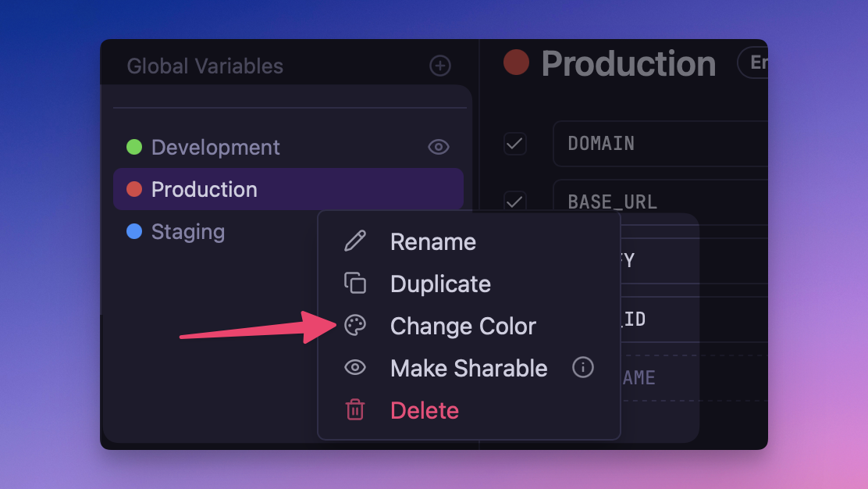Screen dimensions: 868x489
Task: Select the Staging environment
Action: pyautogui.click(x=188, y=232)
